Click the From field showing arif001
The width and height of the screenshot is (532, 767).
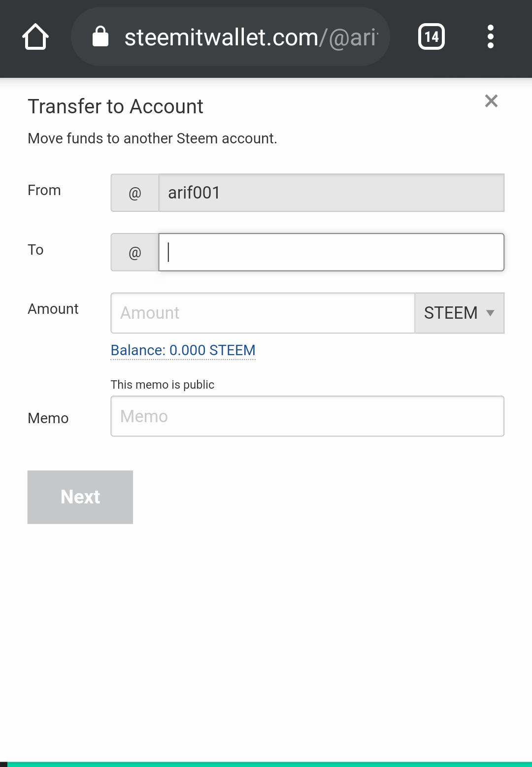[x=332, y=193]
